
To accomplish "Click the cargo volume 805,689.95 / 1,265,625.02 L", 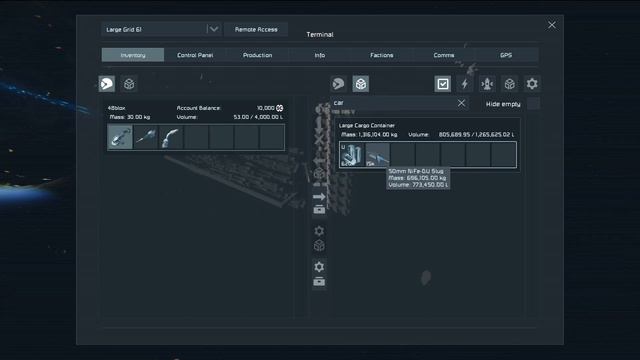I will pos(476,135).
